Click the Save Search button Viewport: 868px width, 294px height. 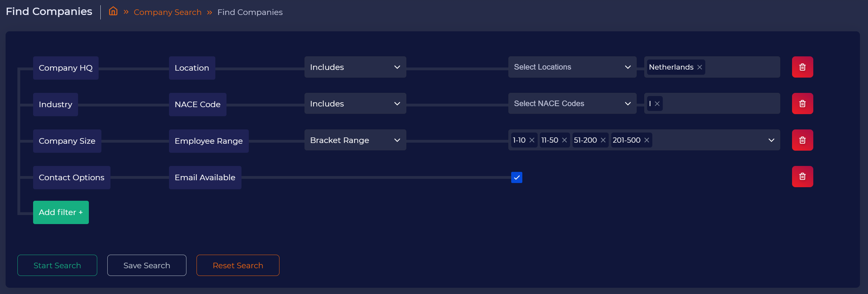tap(147, 265)
